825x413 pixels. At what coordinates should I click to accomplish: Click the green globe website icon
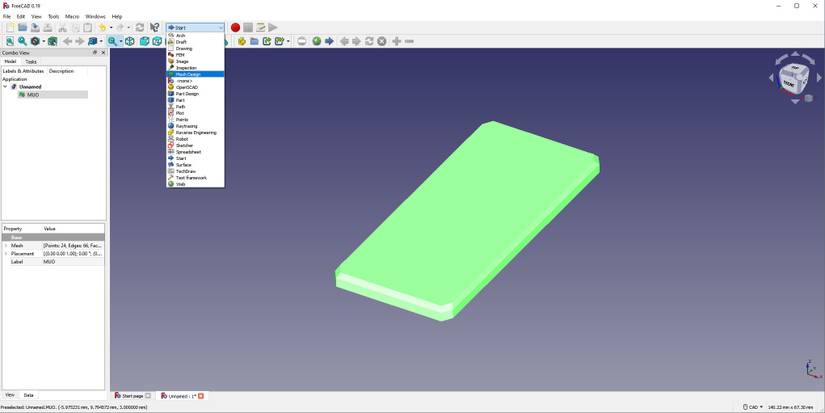316,41
